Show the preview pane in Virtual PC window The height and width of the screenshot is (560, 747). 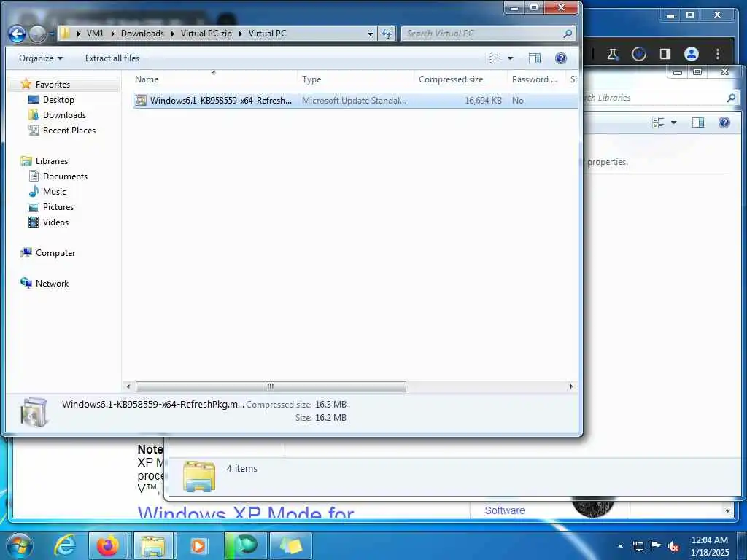pyautogui.click(x=535, y=58)
